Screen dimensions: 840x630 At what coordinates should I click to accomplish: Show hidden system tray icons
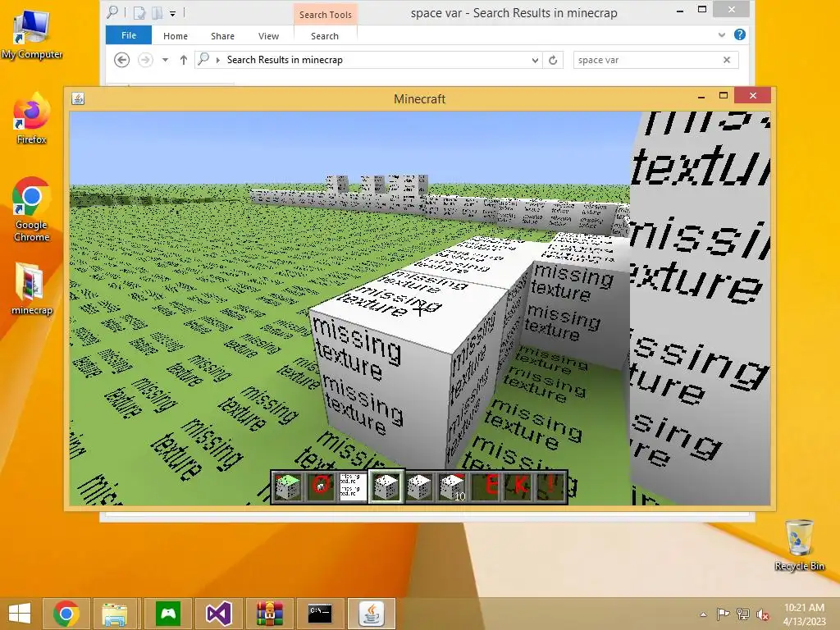tap(703, 614)
